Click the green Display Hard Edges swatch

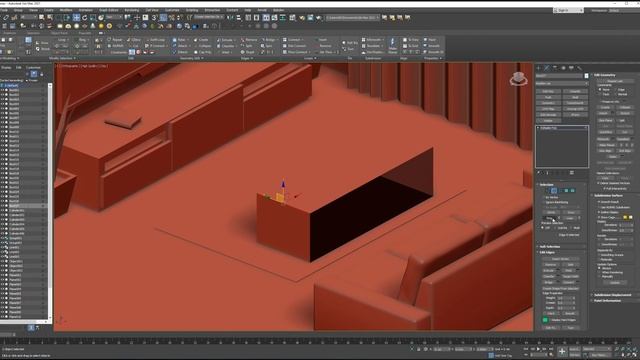pyautogui.click(x=545, y=320)
